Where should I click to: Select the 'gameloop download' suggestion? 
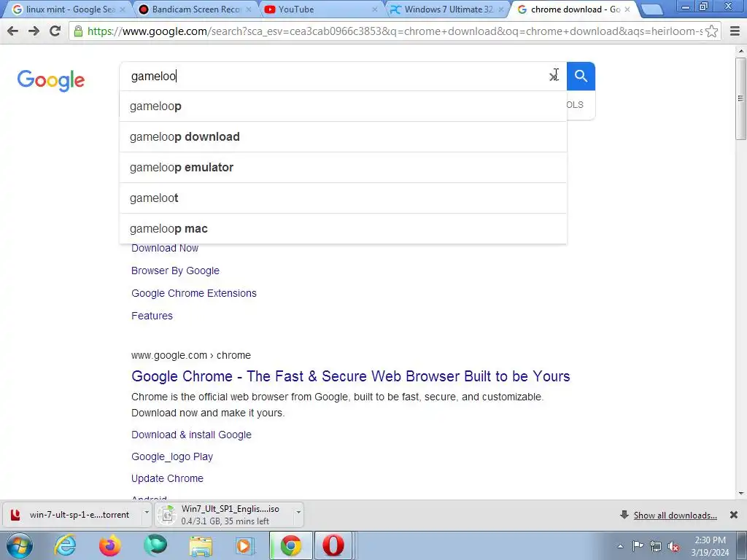coord(343,136)
